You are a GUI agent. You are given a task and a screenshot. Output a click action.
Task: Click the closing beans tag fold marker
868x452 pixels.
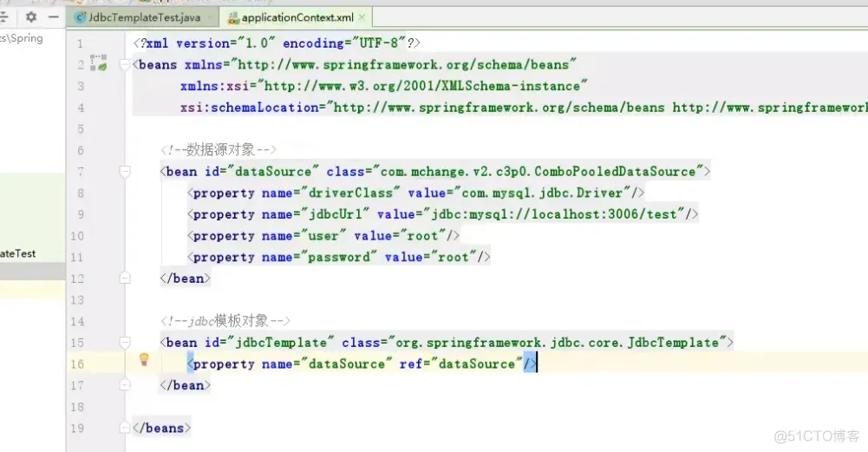tap(125, 428)
